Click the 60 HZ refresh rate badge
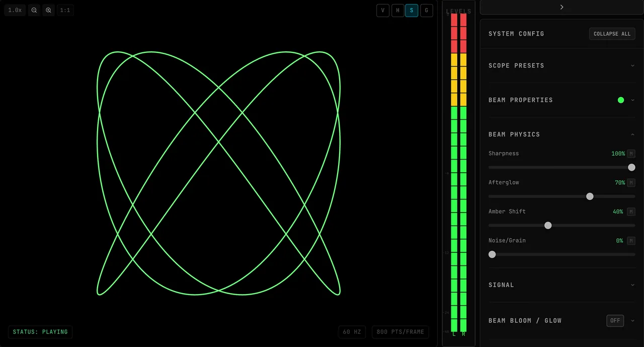 click(352, 332)
